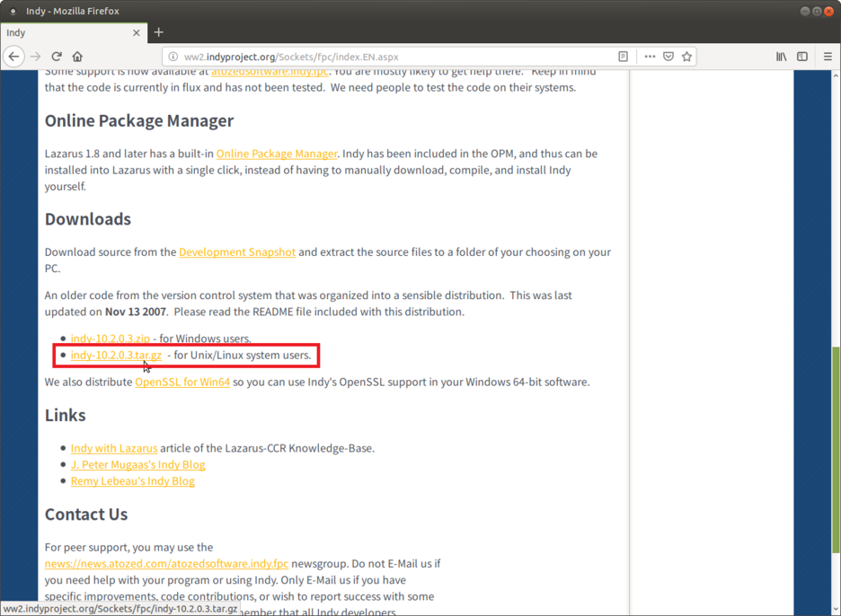Minimize the Firefox window

804,12
